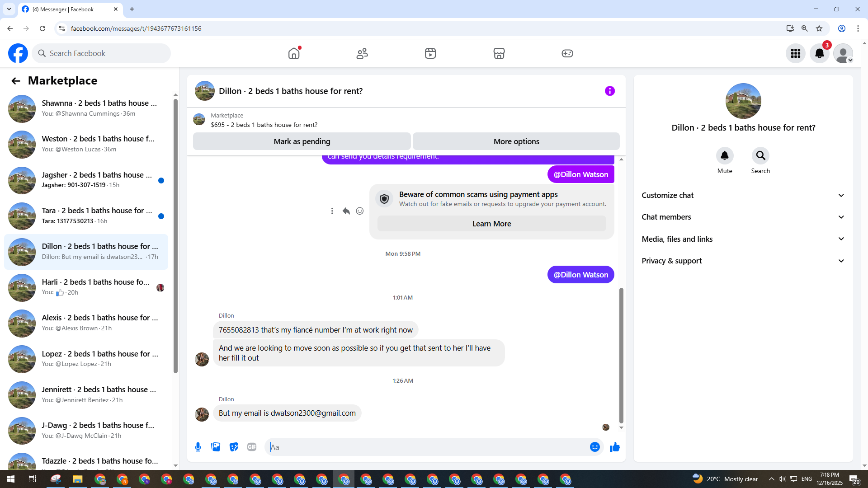Open the Reels video icon
Screen dimensions: 868x488
click(x=430, y=53)
